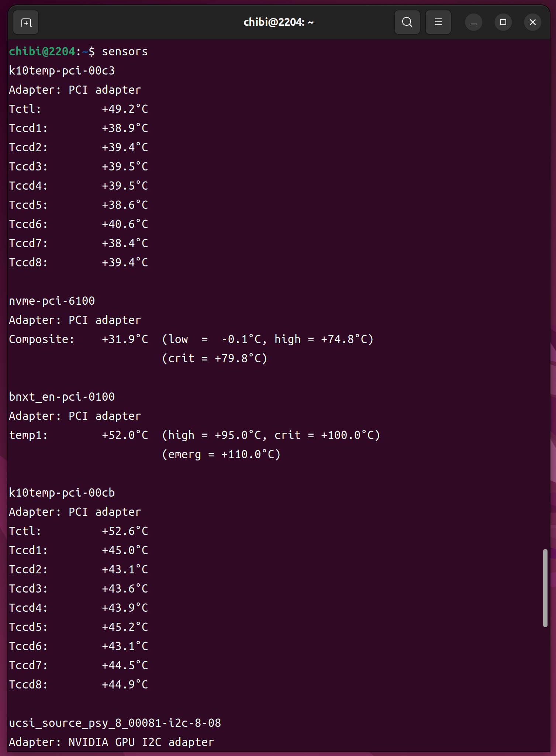Open the hamburger main menu
This screenshot has height=756, width=556.
pyautogui.click(x=438, y=23)
